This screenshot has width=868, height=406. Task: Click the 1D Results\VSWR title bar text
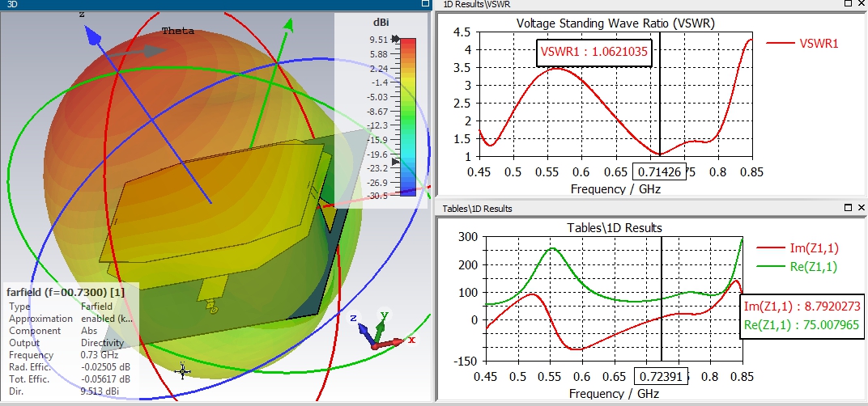tap(477, 4)
